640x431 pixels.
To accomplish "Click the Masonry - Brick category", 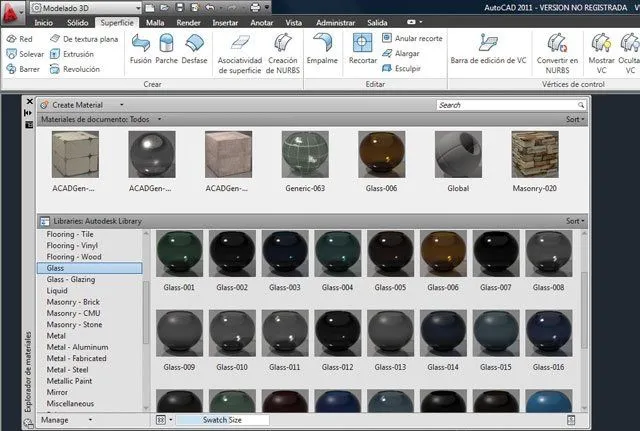I will tap(73, 302).
